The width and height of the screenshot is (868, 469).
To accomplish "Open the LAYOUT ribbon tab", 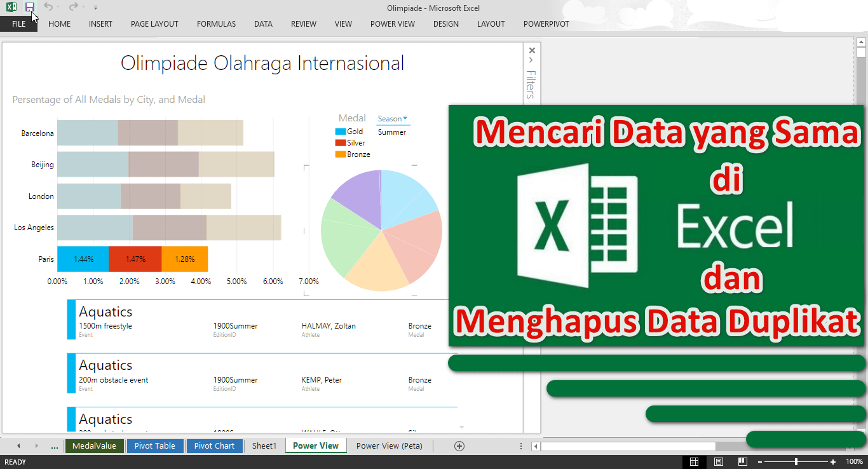I will tap(491, 24).
